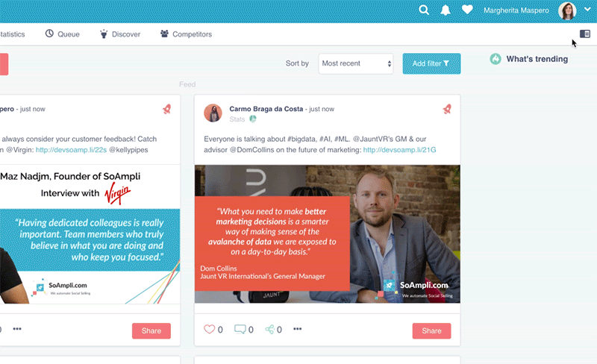Toggle the sidebar panel layout icon

pyautogui.click(x=585, y=34)
